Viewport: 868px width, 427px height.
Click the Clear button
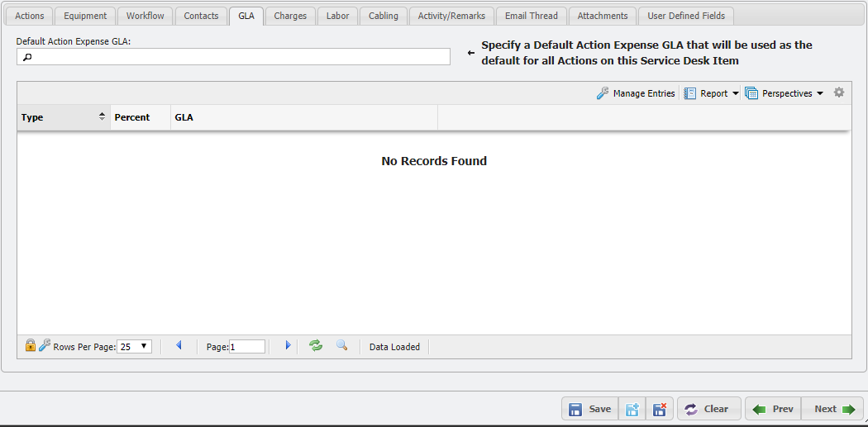click(x=707, y=409)
